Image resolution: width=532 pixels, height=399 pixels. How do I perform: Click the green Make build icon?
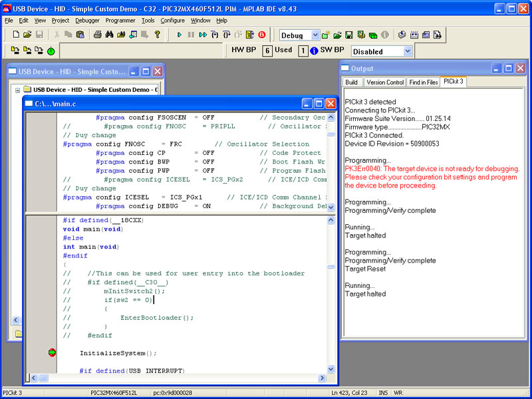tap(373, 35)
